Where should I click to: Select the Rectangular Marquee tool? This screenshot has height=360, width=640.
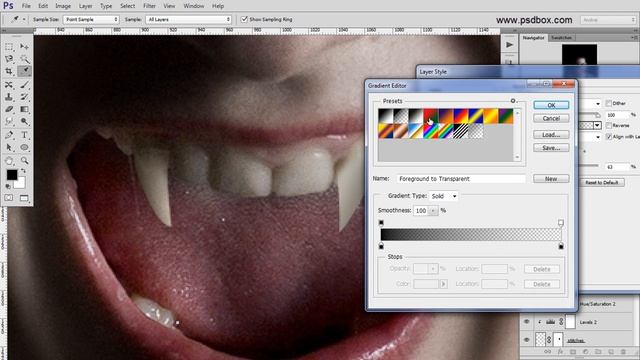pos(9,47)
